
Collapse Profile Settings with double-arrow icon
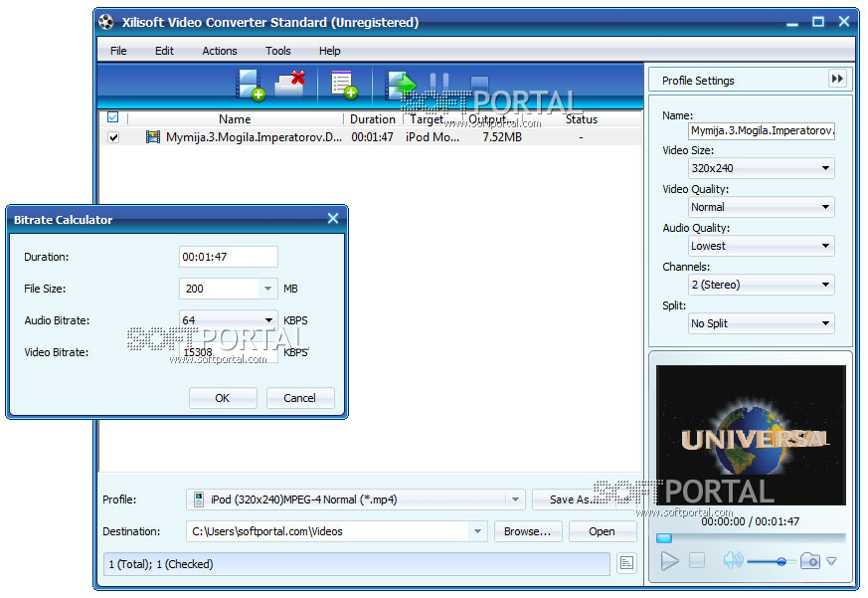click(x=837, y=79)
